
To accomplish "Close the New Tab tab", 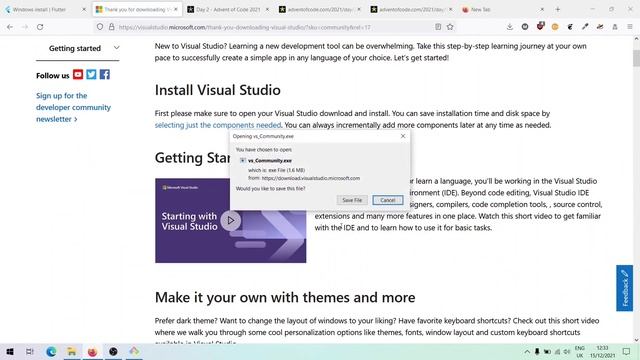I will 542,9.
